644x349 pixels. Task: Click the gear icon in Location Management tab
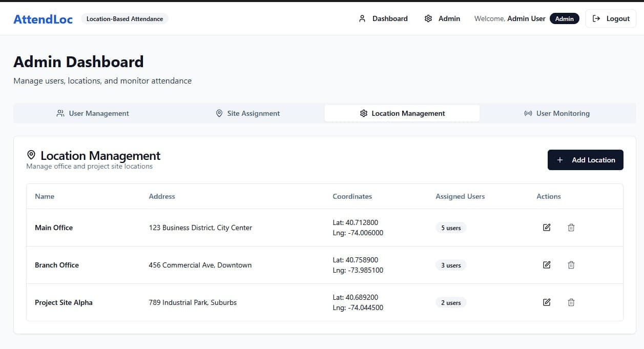364,113
